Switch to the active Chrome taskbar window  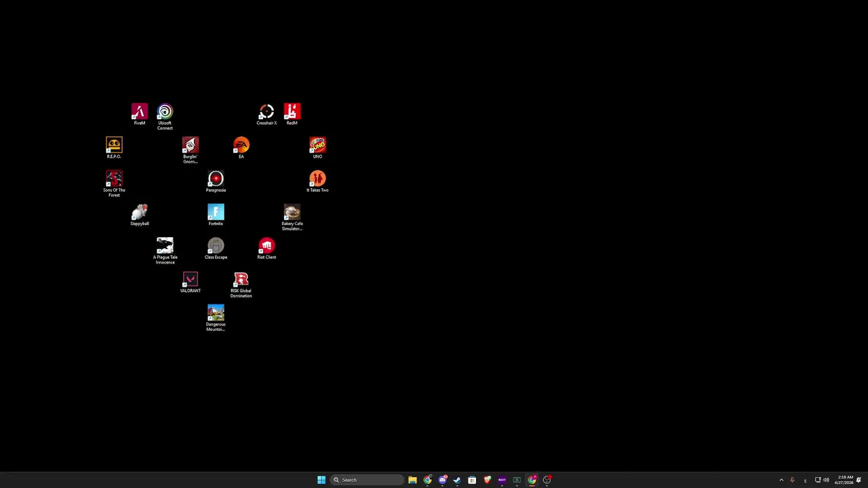532,480
